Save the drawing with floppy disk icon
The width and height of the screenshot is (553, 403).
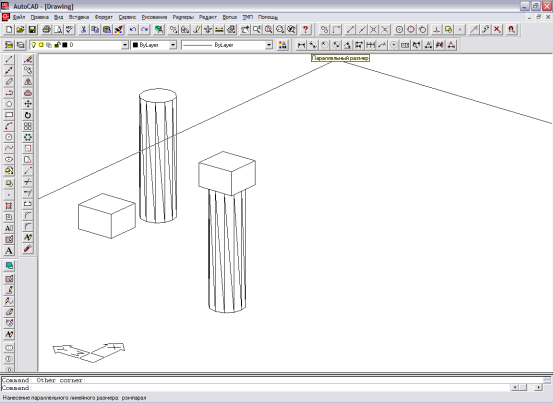pyautogui.click(x=32, y=30)
